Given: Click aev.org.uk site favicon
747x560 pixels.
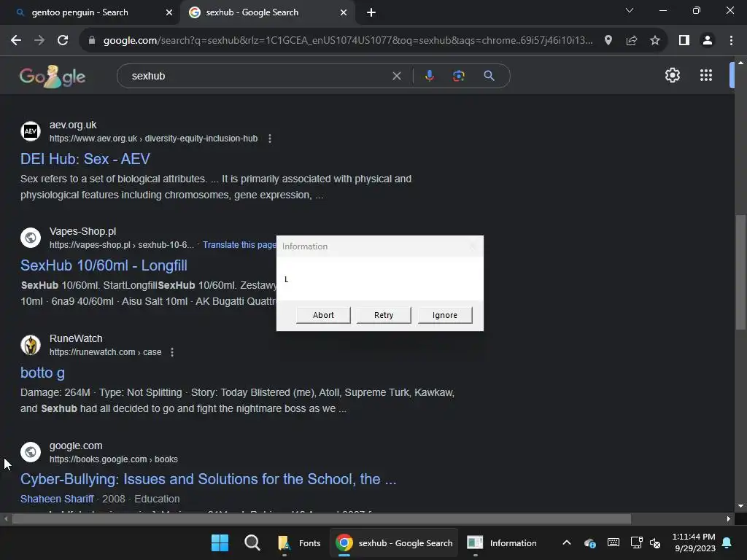Looking at the screenshot, I should pyautogui.click(x=31, y=131).
